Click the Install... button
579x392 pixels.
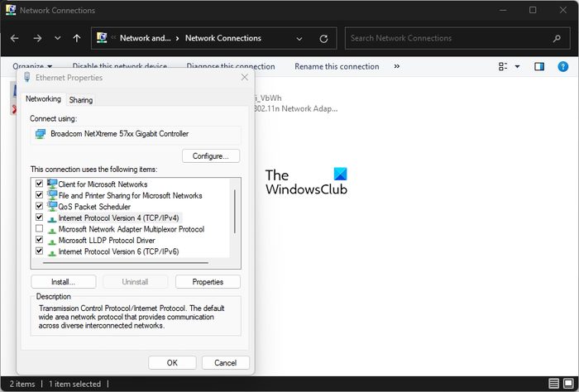[64, 282]
